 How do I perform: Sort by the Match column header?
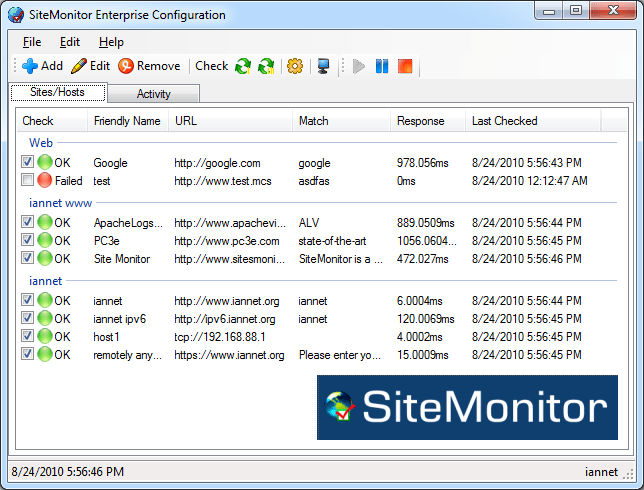tap(341, 121)
